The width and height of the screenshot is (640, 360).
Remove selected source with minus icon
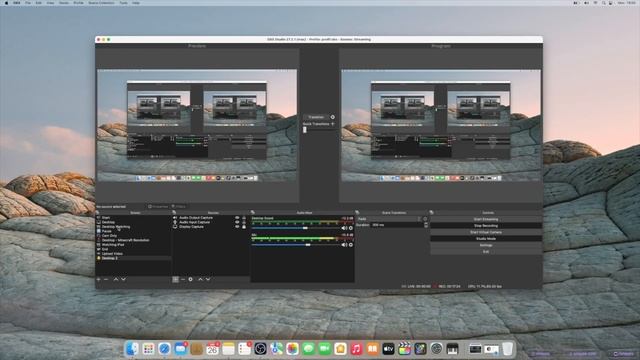click(183, 279)
